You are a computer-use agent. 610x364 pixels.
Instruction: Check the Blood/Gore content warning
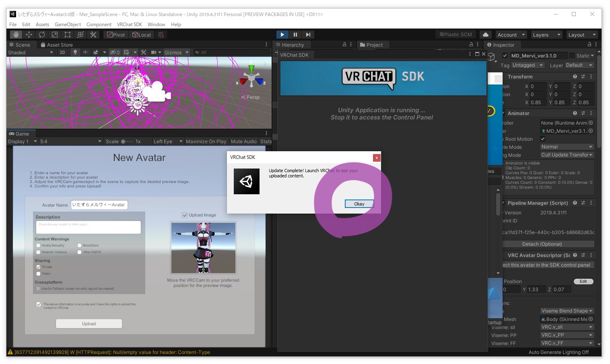tap(79, 245)
